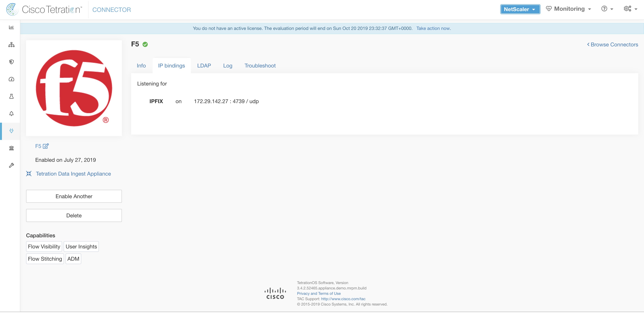644x313 pixels.
Task: Click the CONNECTOR page title
Action: (x=112, y=10)
